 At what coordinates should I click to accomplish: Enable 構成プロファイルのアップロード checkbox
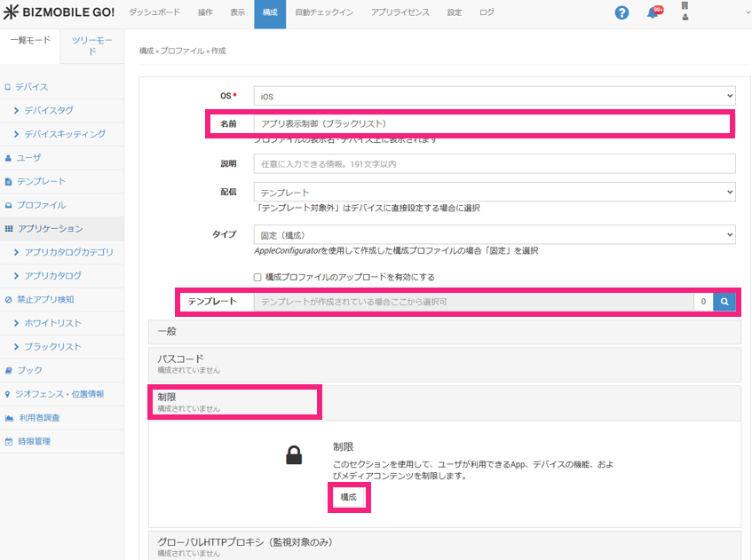coord(257,278)
